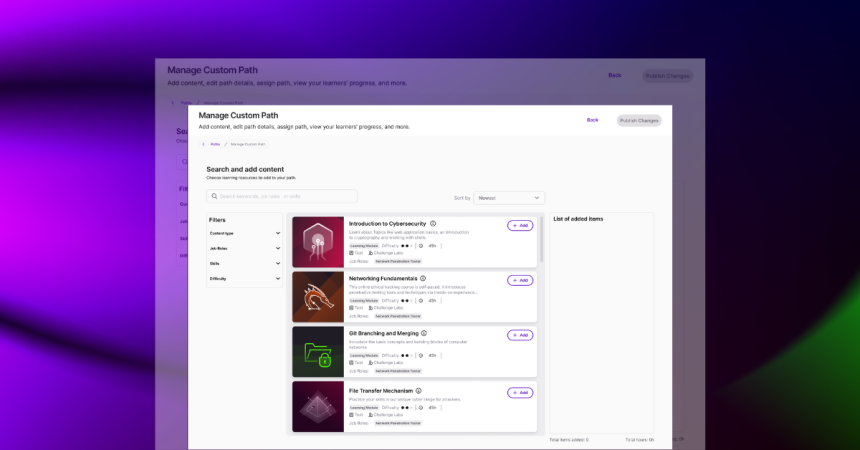Click the info icon next to Networking Fundamentals

tap(423, 279)
